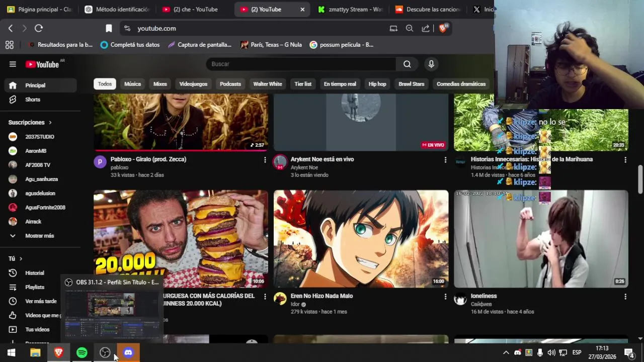644x362 pixels.
Task: Expand Suscripciones section
Action: [30, 122]
